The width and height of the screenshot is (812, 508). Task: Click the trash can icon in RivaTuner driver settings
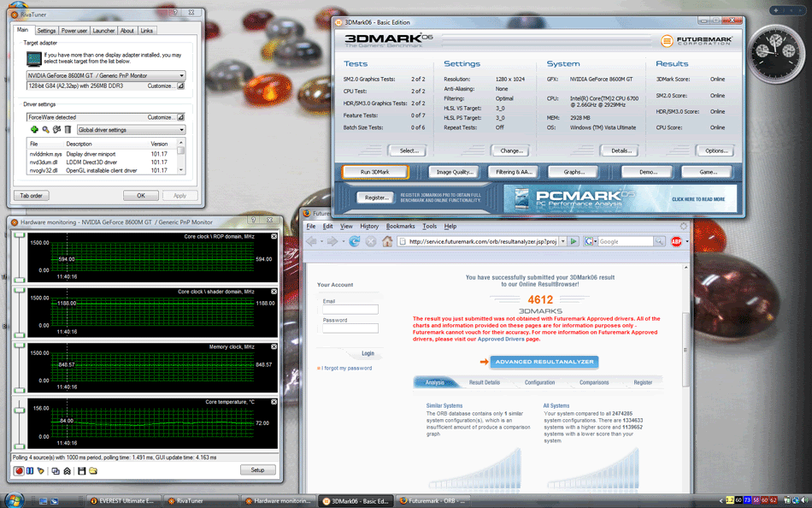pyautogui.click(x=68, y=130)
